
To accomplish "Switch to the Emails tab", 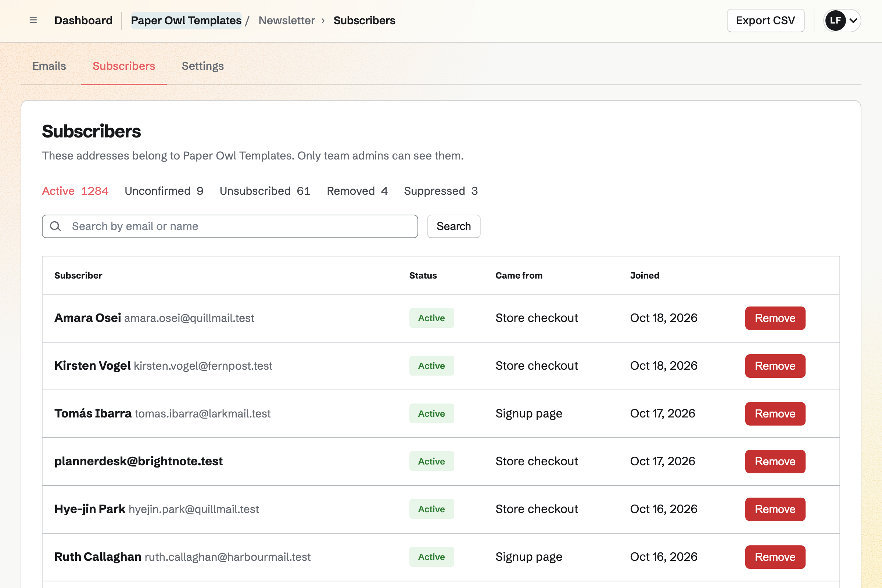I will pyautogui.click(x=49, y=66).
